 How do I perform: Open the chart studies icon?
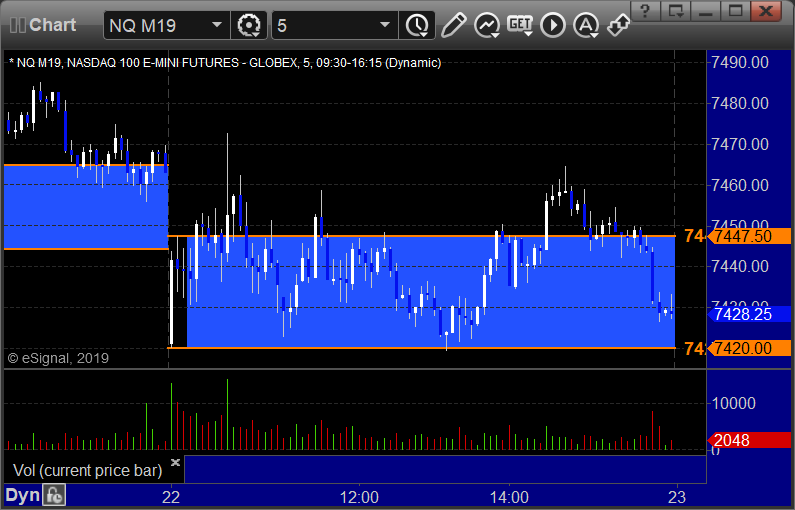click(487, 25)
